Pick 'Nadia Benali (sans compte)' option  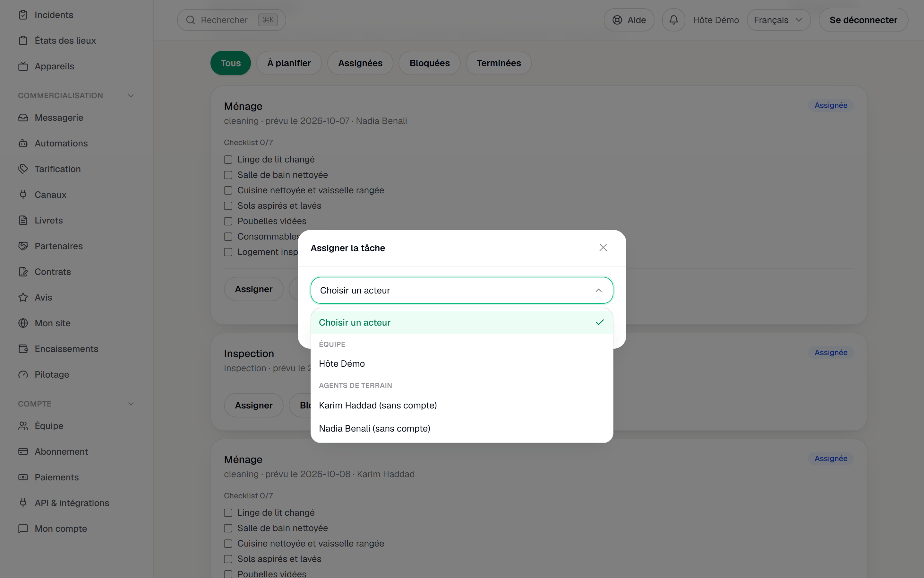(462, 429)
